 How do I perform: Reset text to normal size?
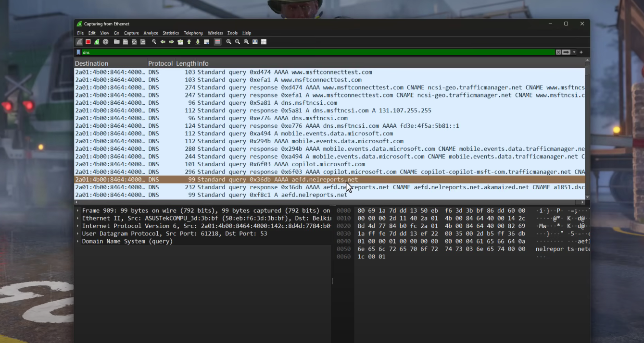246,42
